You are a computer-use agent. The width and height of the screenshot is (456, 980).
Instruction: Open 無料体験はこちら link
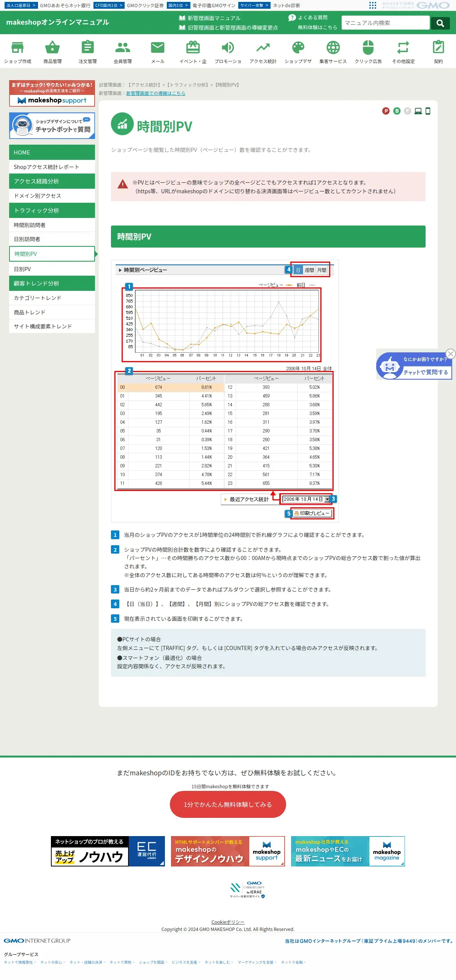[x=317, y=27]
